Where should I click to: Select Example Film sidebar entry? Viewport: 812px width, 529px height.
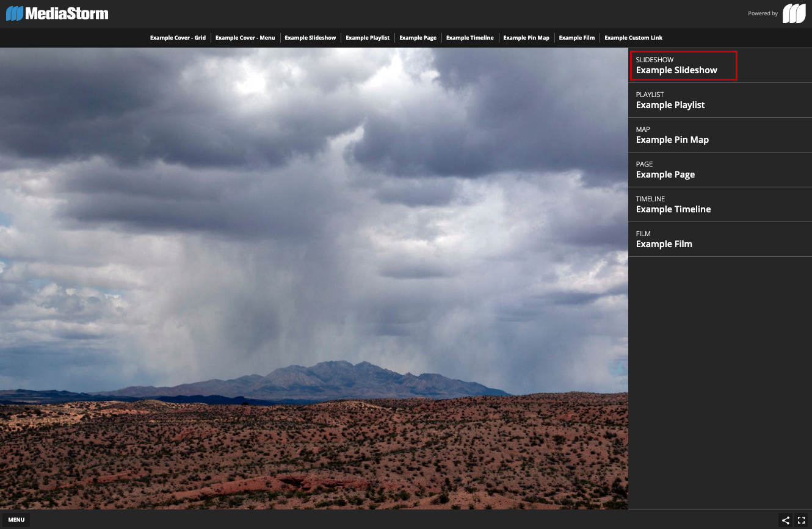[x=664, y=240]
